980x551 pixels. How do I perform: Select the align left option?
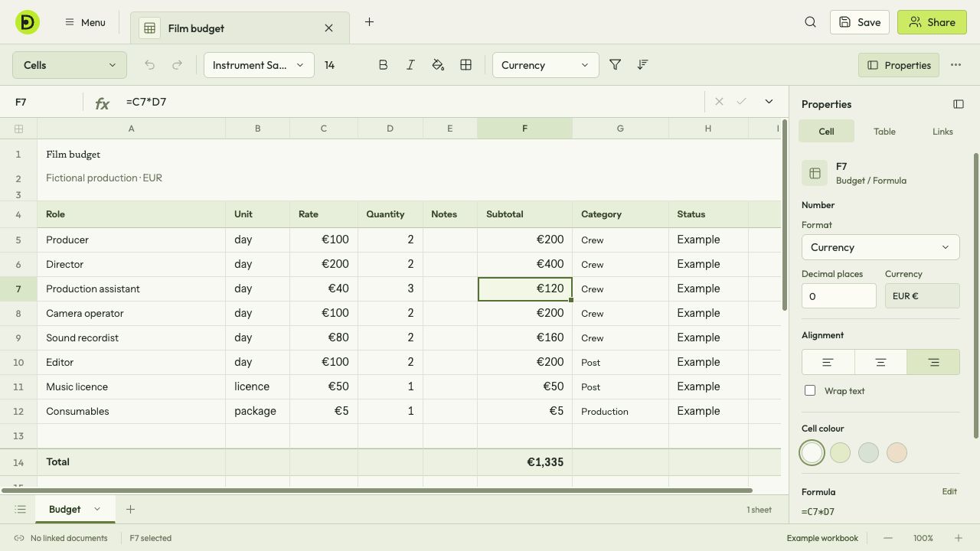pyautogui.click(x=828, y=362)
